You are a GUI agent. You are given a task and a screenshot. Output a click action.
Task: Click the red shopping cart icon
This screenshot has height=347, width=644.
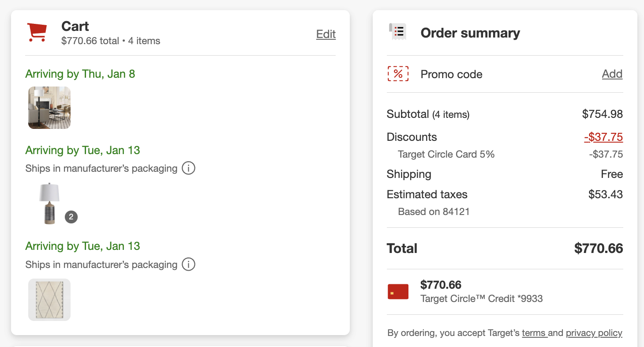pos(37,33)
